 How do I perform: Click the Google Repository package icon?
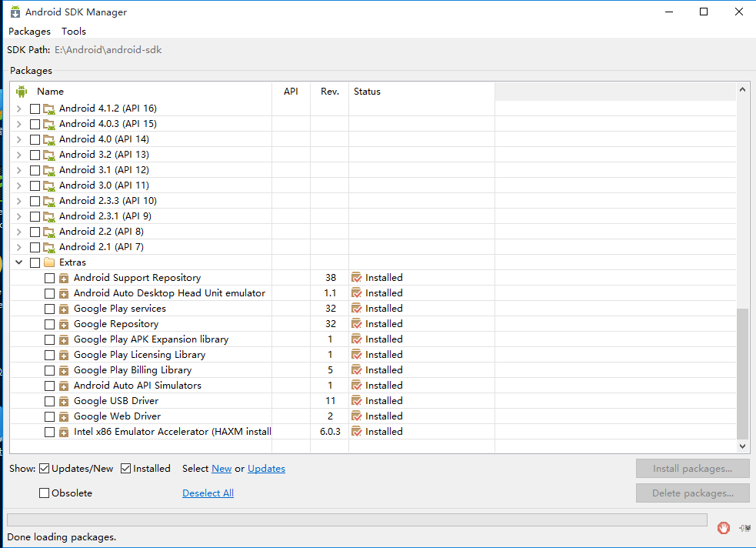click(x=64, y=325)
